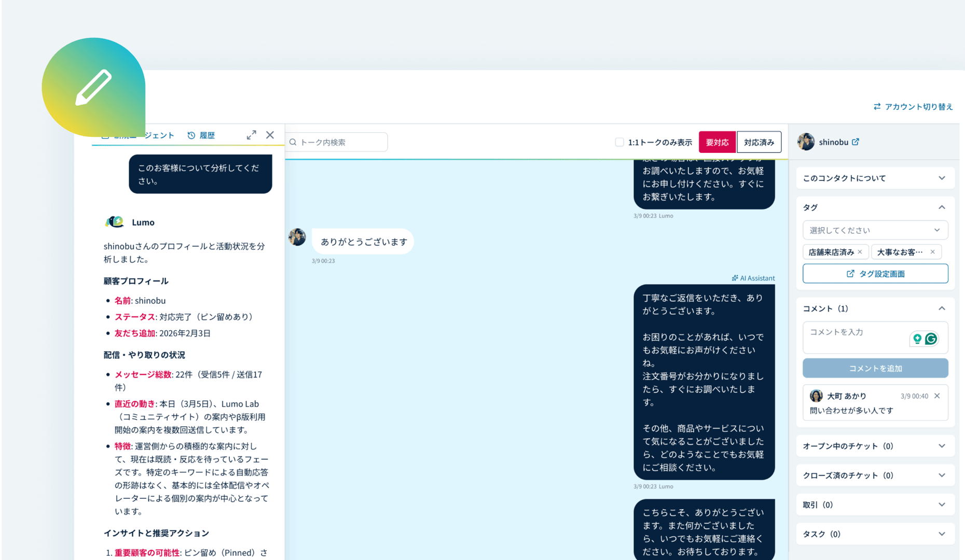Enable 1:1トークのみ表示 checkbox
The width and height of the screenshot is (965, 560).
pos(619,142)
